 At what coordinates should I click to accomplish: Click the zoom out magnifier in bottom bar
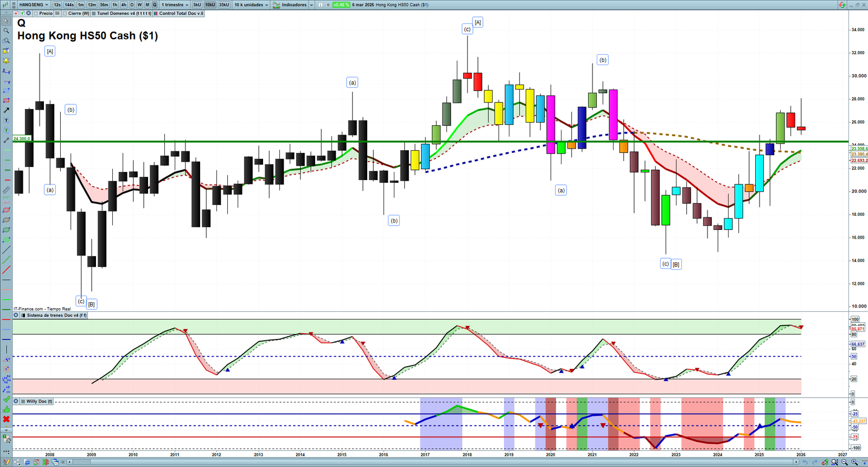point(845,462)
